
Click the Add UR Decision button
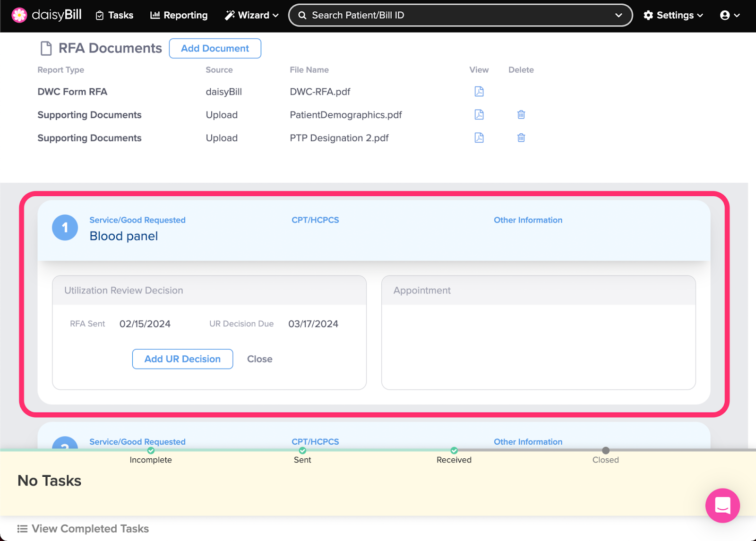pyautogui.click(x=182, y=359)
